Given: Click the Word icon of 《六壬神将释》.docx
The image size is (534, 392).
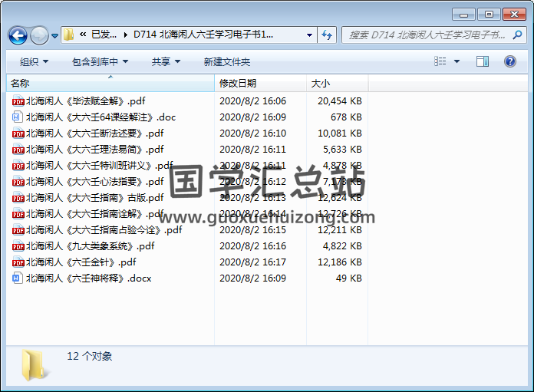Looking at the screenshot, I should tap(18, 278).
